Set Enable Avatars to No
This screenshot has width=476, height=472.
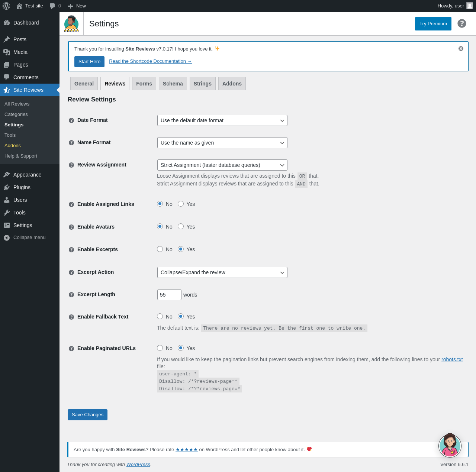[x=160, y=226]
